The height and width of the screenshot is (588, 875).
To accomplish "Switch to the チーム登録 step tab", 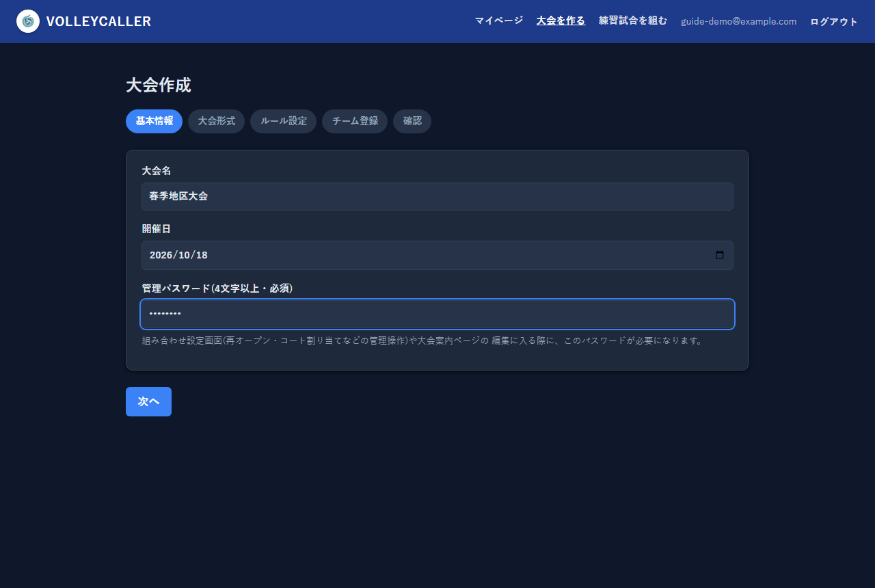I will click(x=355, y=121).
